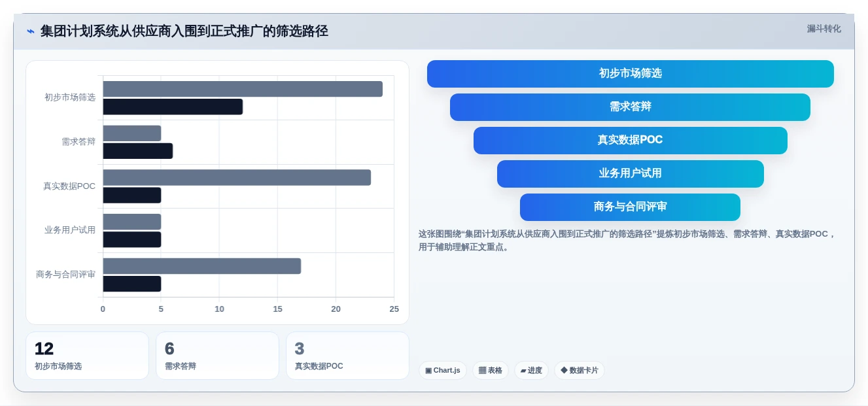Click the dark bar for 需求答辩
This screenshot has height=406, width=868.
point(137,151)
